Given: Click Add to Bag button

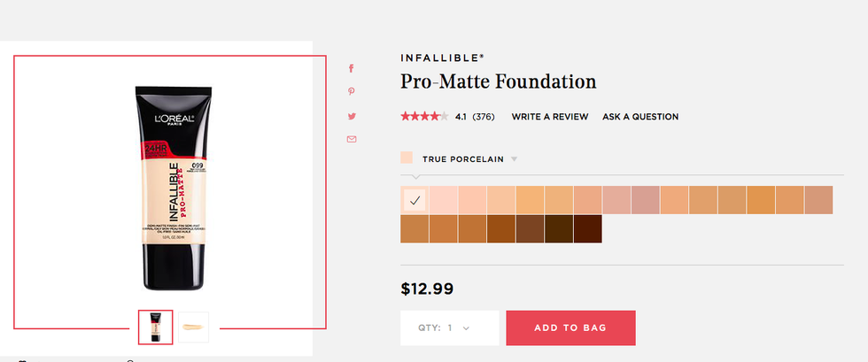Looking at the screenshot, I should tap(570, 327).
